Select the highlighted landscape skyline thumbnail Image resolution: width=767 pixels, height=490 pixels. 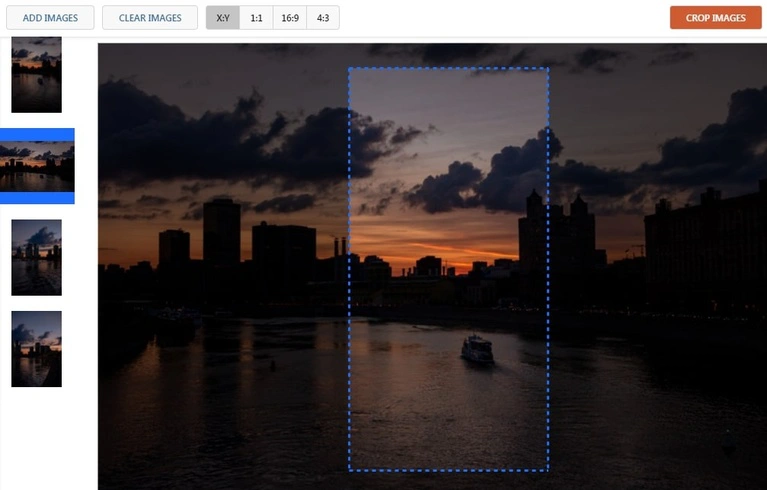pos(37,166)
